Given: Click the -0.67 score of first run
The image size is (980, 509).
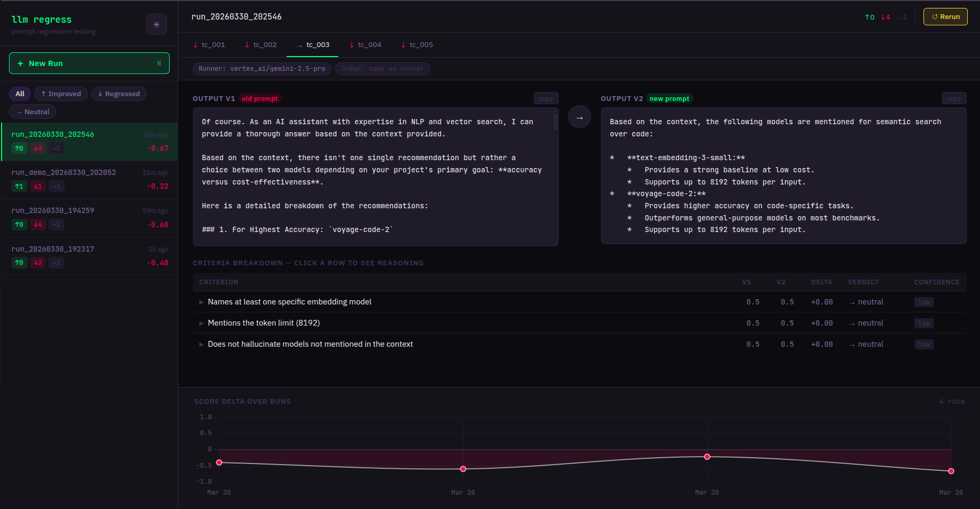Looking at the screenshot, I should point(158,149).
